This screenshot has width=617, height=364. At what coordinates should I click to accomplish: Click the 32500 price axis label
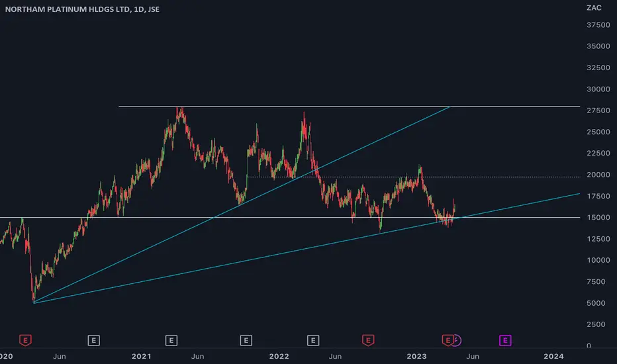pyautogui.click(x=598, y=68)
